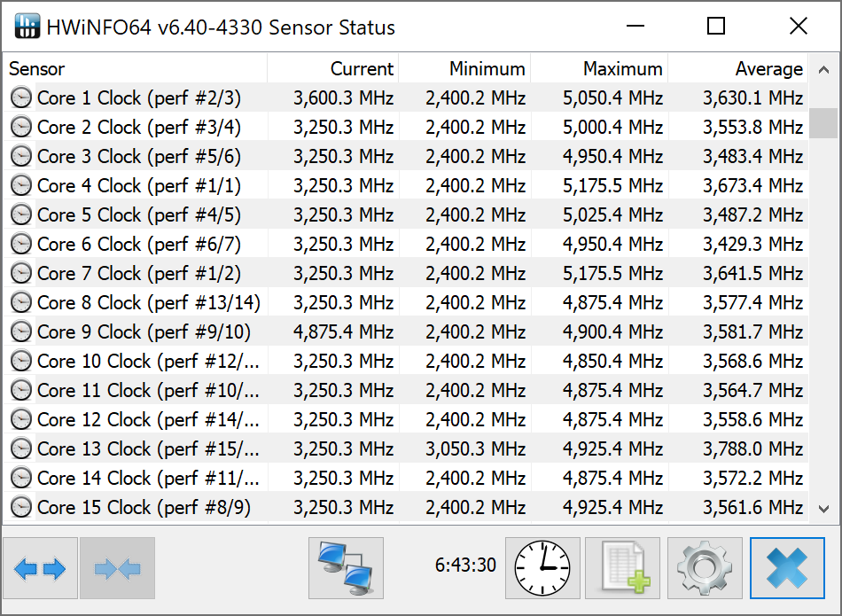Viewport: 842px width, 616px height.
Task: Start logging with the spreadsheet plus icon
Action: 622,568
